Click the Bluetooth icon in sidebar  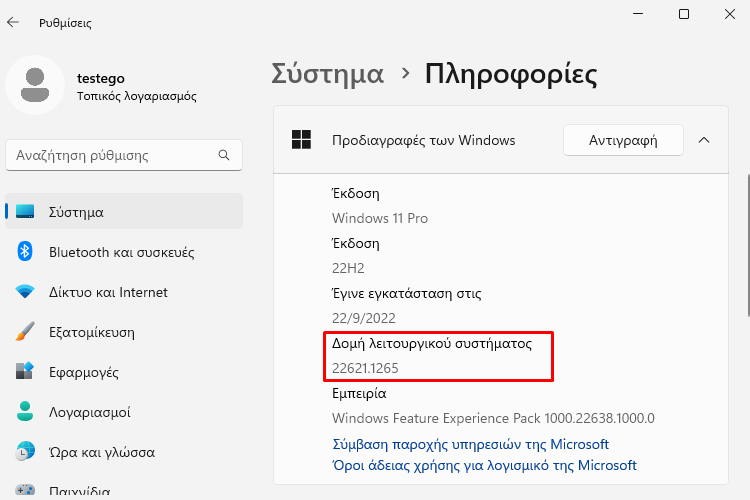[25, 251]
